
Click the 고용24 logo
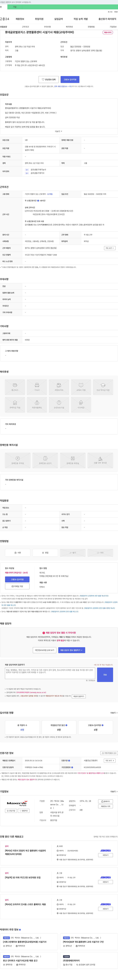tap(5, 19)
